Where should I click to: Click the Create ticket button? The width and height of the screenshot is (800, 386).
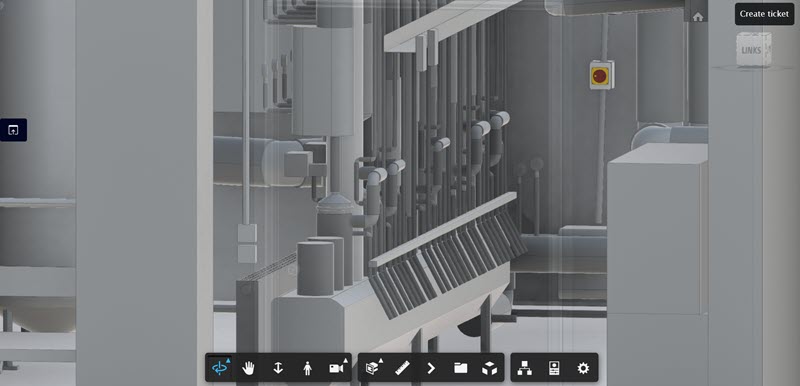point(764,14)
